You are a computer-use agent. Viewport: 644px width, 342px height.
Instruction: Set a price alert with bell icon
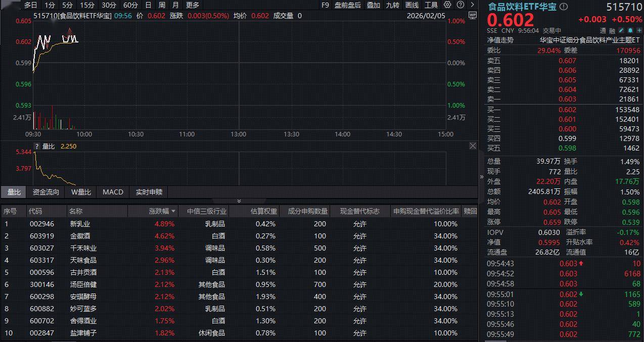pyautogui.click(x=630, y=31)
